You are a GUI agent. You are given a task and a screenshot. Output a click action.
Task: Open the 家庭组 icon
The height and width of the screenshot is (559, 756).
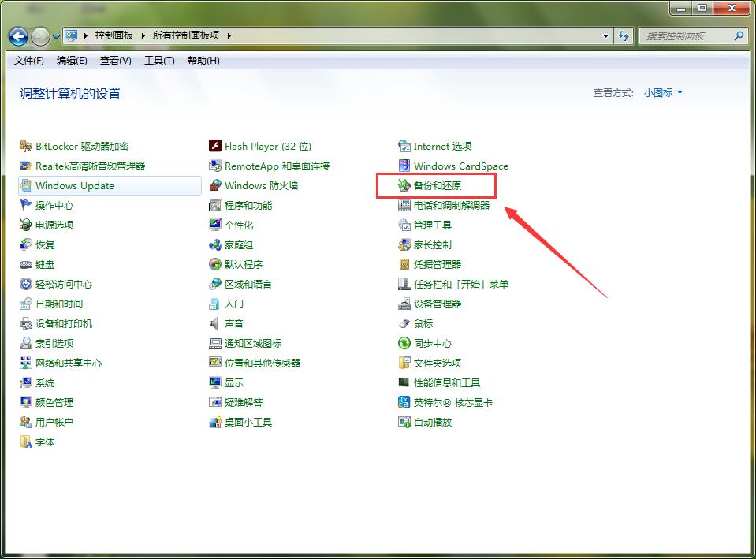[x=215, y=244]
